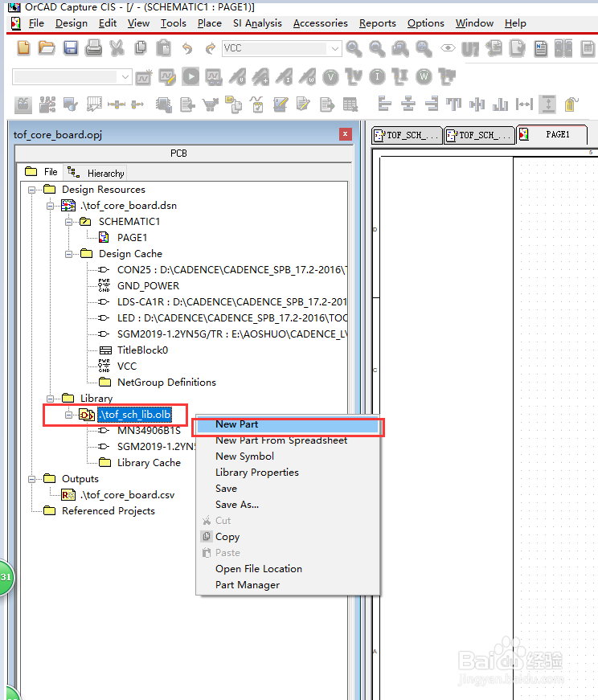Choose Save As... in context menu
This screenshot has height=700, width=598.
(288, 505)
